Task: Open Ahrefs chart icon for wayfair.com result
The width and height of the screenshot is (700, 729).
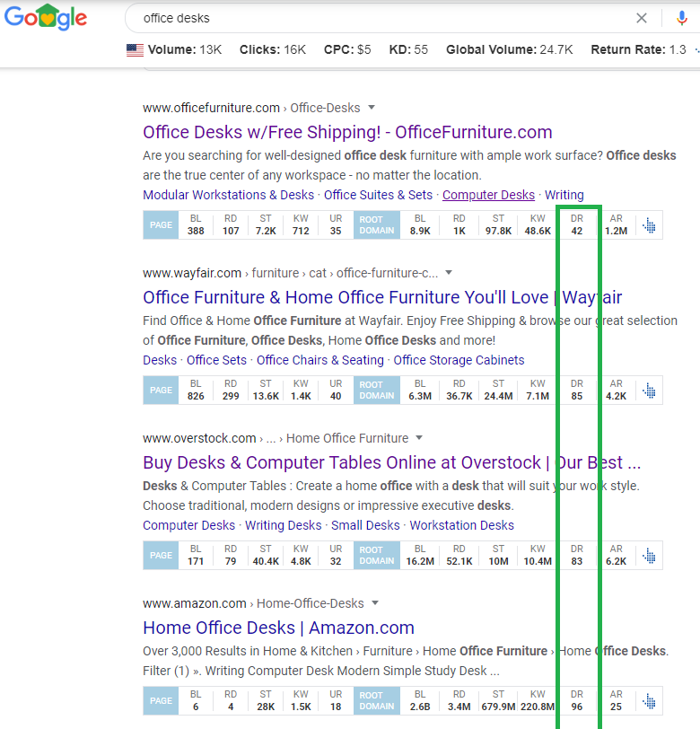Action: [650, 391]
